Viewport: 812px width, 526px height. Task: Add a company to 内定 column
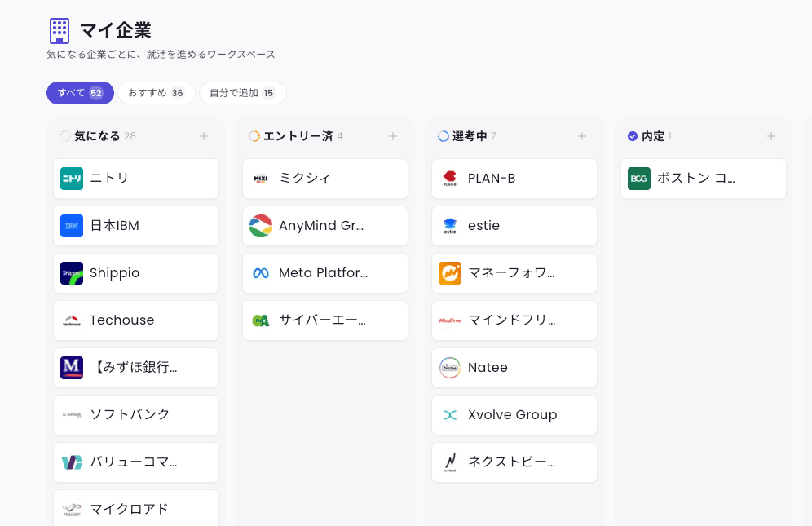pyautogui.click(x=771, y=136)
